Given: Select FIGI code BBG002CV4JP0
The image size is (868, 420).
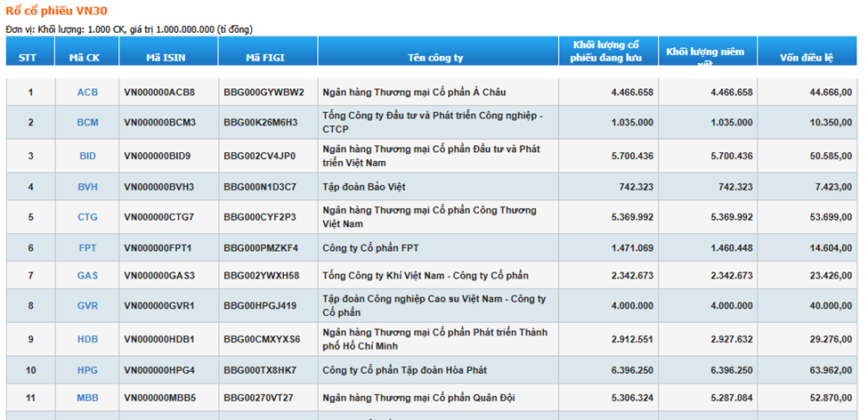Looking at the screenshot, I should click(260, 156).
